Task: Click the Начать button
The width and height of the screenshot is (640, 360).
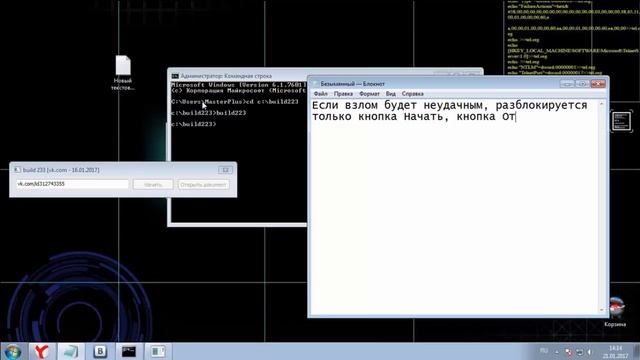Action: tap(153, 184)
